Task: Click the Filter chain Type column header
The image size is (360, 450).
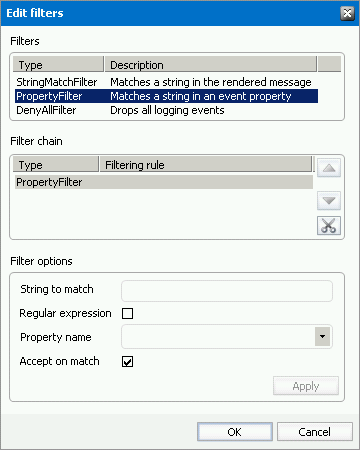Action: (x=56, y=164)
